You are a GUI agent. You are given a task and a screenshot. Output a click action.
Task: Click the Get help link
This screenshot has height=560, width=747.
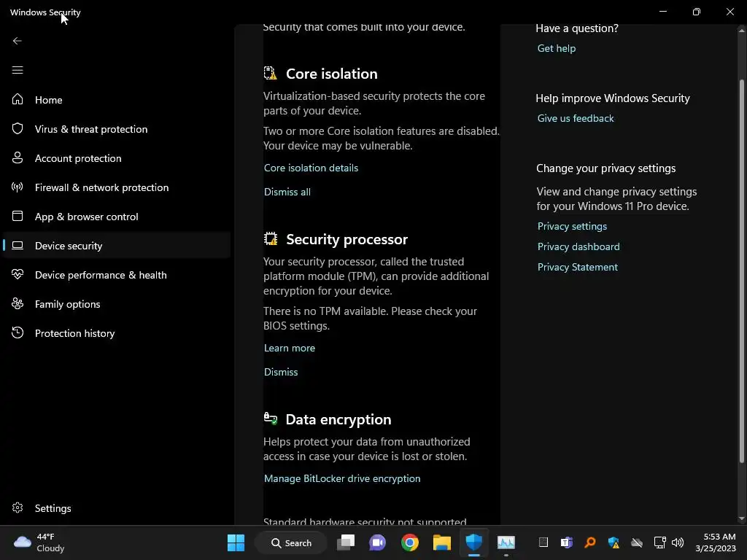(557, 49)
